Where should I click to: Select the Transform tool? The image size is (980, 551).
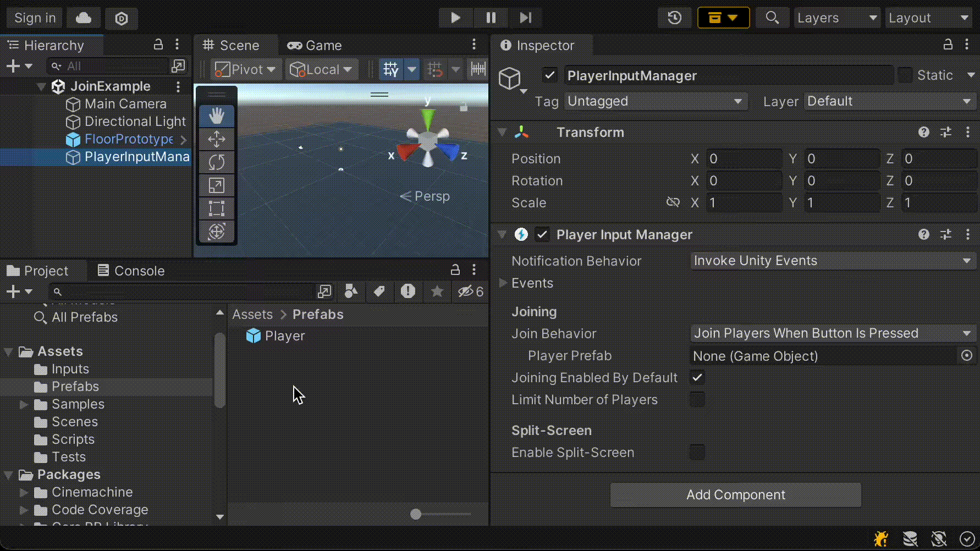pos(217,232)
